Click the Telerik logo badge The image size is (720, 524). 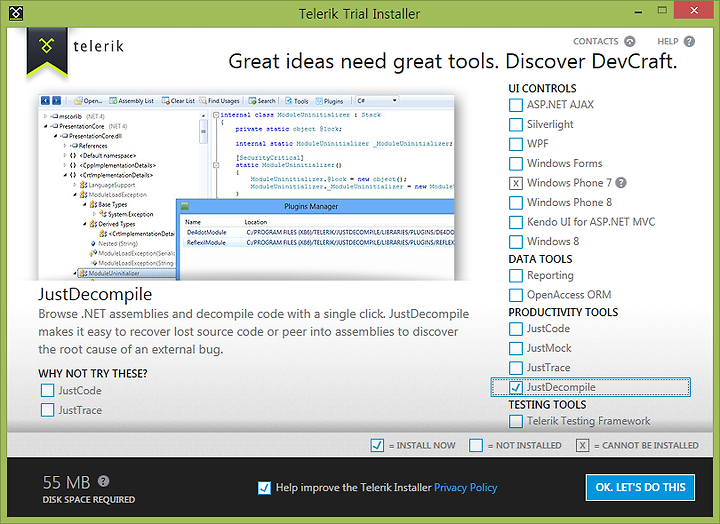click(47, 51)
